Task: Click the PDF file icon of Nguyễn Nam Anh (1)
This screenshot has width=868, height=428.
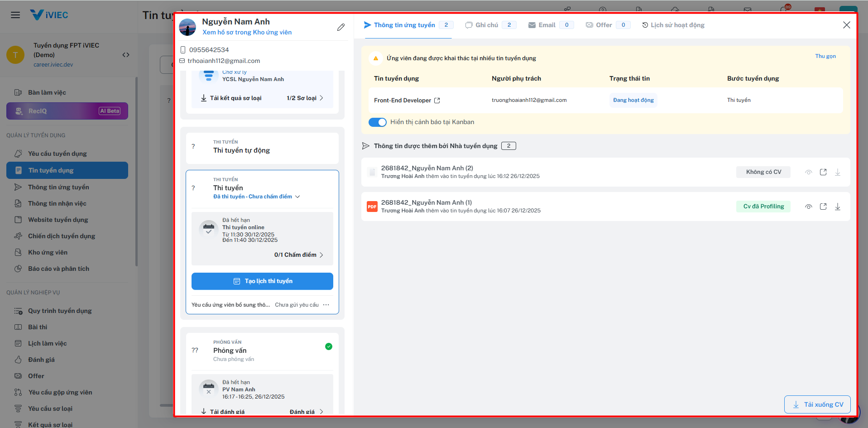Action: [x=372, y=207]
